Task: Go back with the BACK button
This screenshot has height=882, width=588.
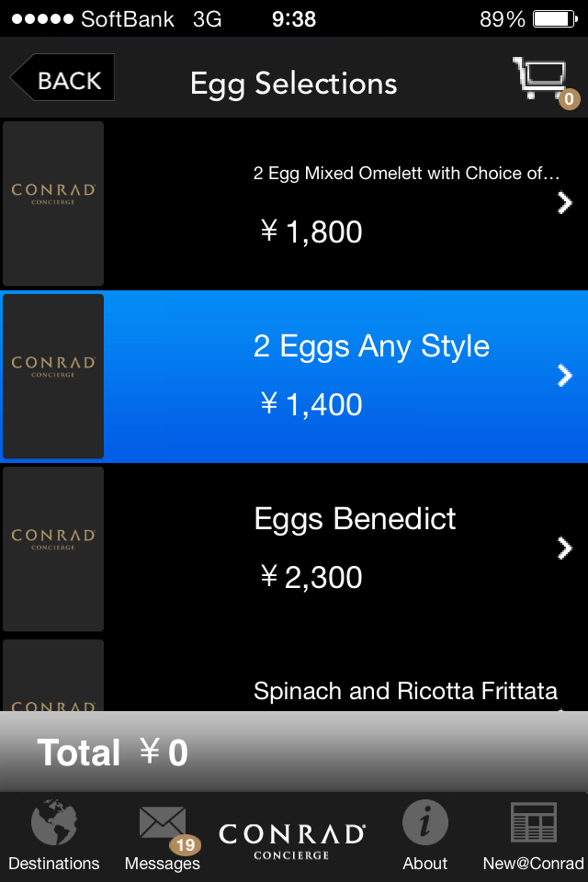Action: coord(62,80)
